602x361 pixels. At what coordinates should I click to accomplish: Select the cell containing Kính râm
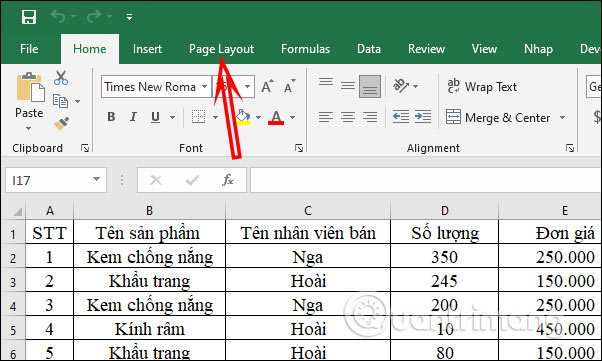(x=149, y=329)
